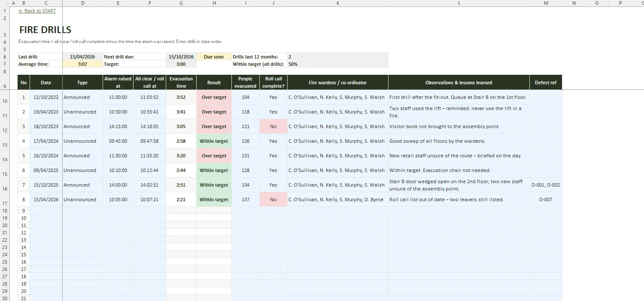Click the 'No' table header
This screenshot has width=644, height=301.
24,83
